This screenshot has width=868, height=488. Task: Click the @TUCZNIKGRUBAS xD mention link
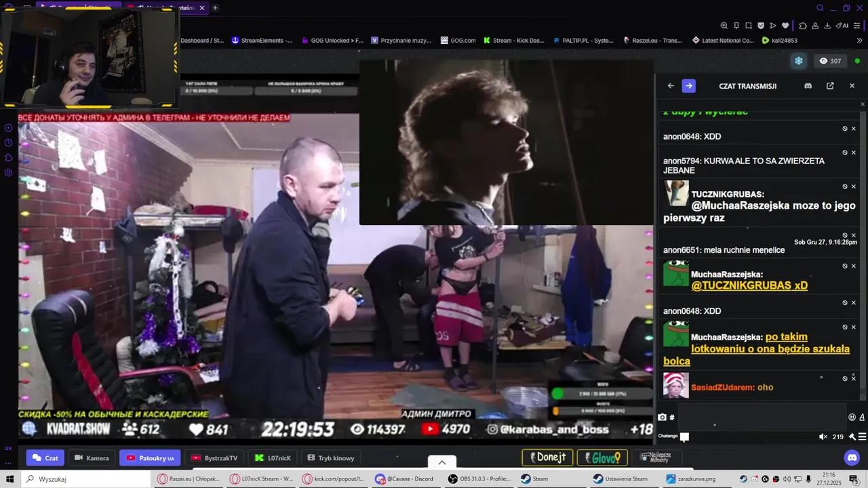[x=749, y=285]
